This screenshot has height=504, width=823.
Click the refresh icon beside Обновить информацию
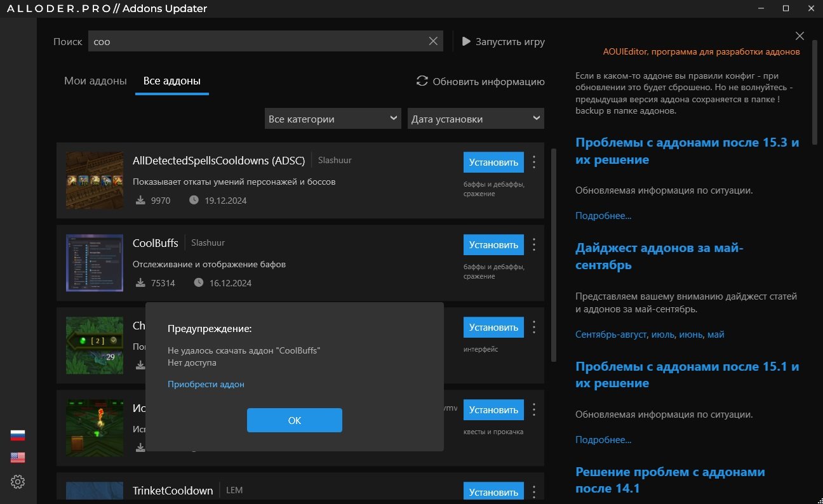point(422,81)
